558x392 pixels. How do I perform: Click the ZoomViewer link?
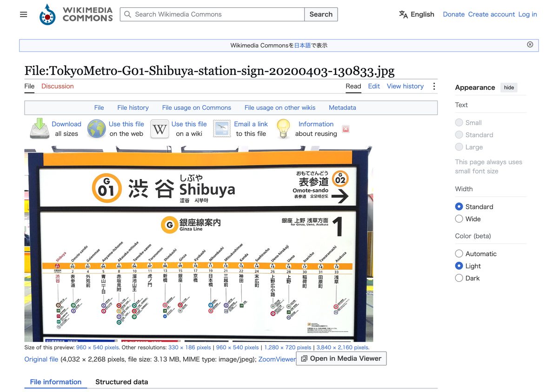[277, 359]
